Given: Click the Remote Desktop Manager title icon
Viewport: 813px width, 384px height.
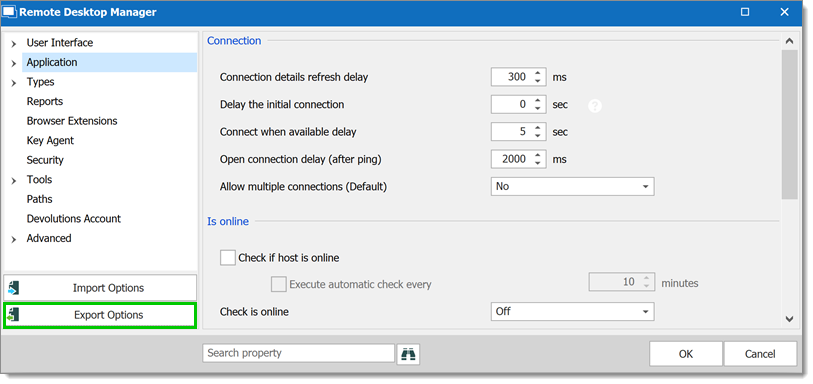Looking at the screenshot, I should point(9,12).
